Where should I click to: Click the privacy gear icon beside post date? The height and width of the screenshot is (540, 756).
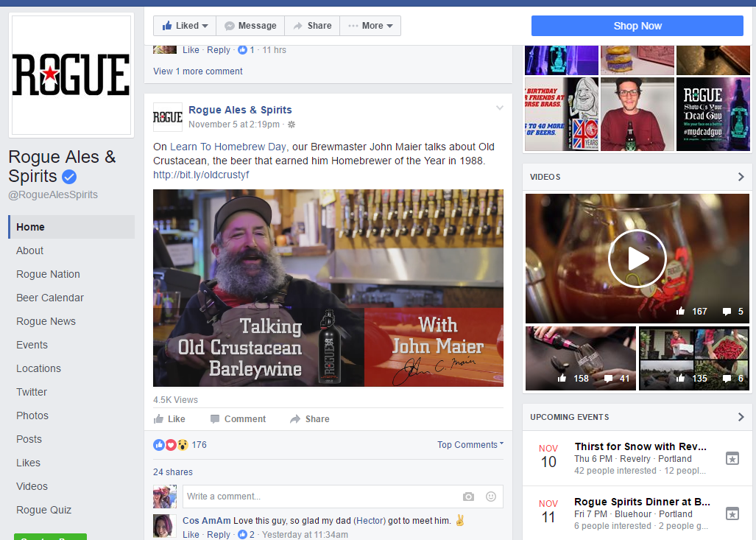click(292, 125)
